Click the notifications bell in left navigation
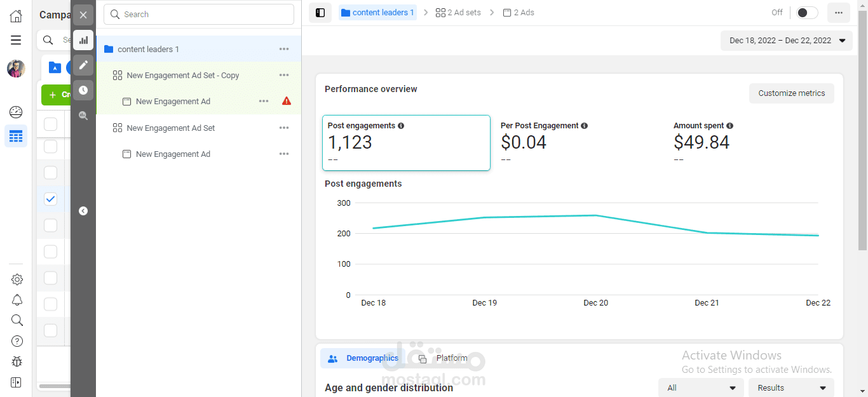 (17, 300)
